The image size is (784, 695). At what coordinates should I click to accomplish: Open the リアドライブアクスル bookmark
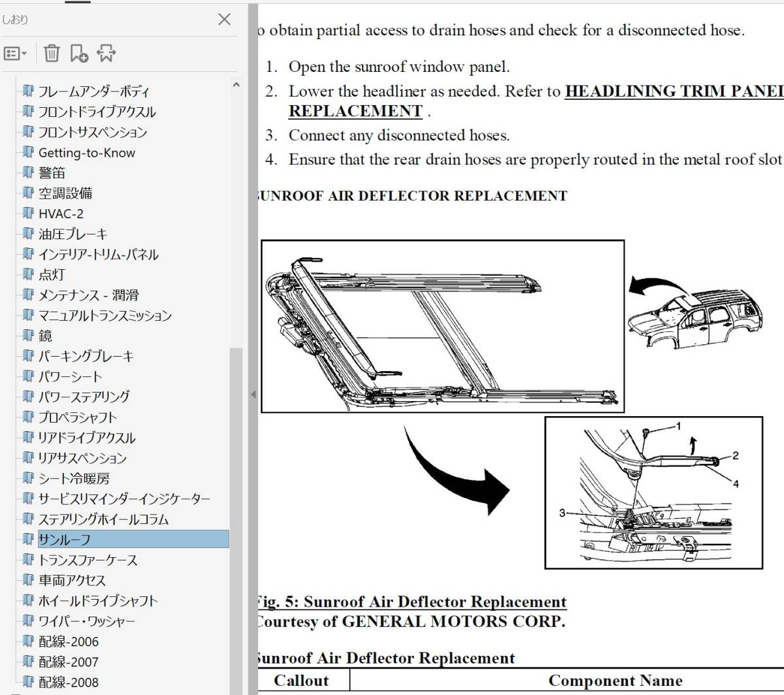point(87,438)
